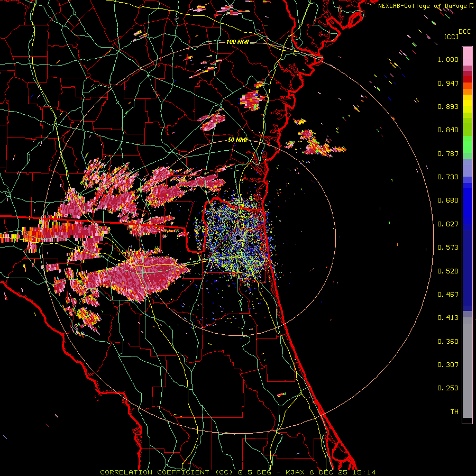This screenshot has width=476, height=476.
Task: Click the 0.787 scale value
Action: click(x=448, y=153)
